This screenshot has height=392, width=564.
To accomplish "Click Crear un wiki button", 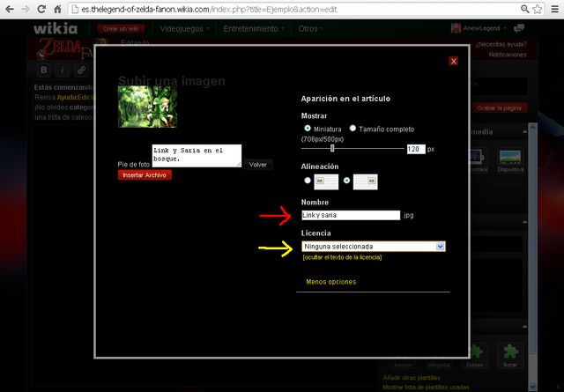I will pos(121,29).
